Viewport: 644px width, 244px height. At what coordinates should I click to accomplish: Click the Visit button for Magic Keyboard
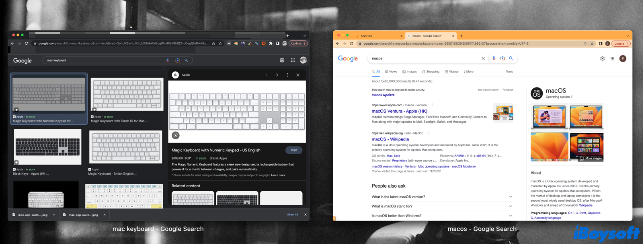click(x=294, y=150)
